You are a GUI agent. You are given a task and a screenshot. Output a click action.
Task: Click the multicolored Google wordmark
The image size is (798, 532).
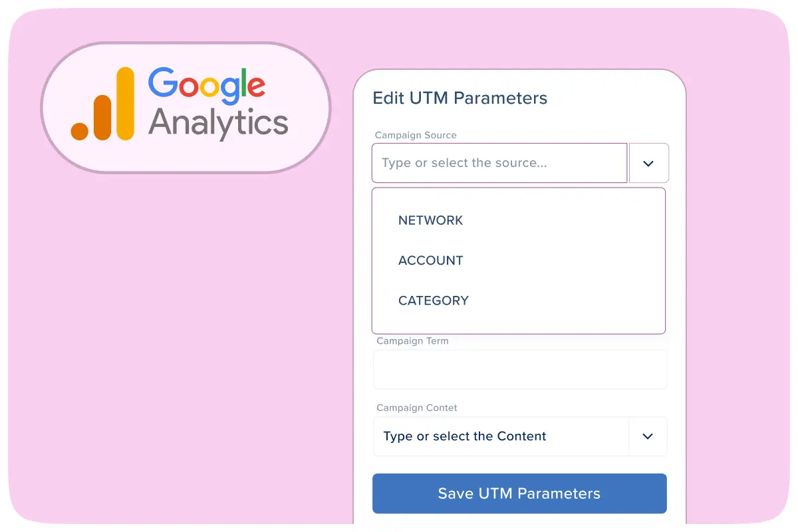point(206,86)
